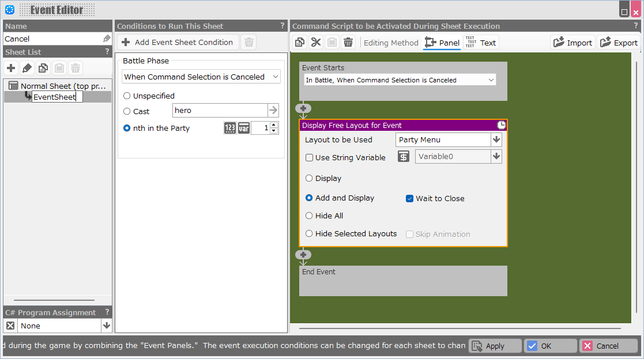Click the Add Event Sheet Condition button
Screen dimensions: 644x359
(x=178, y=42)
